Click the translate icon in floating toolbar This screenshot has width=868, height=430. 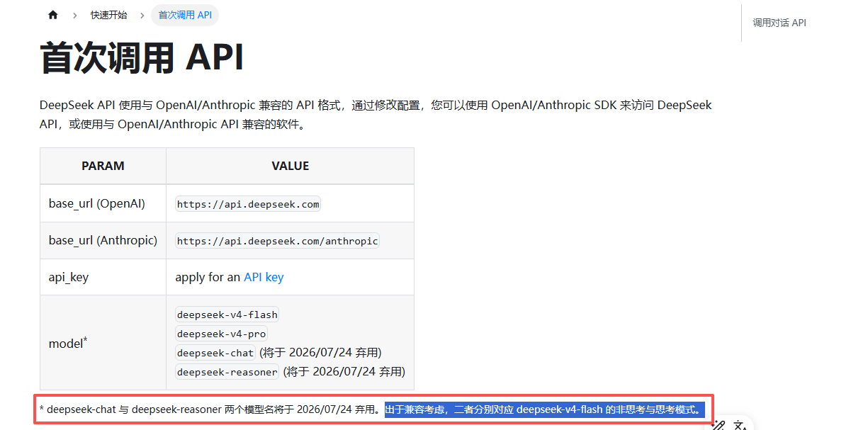[x=740, y=425]
